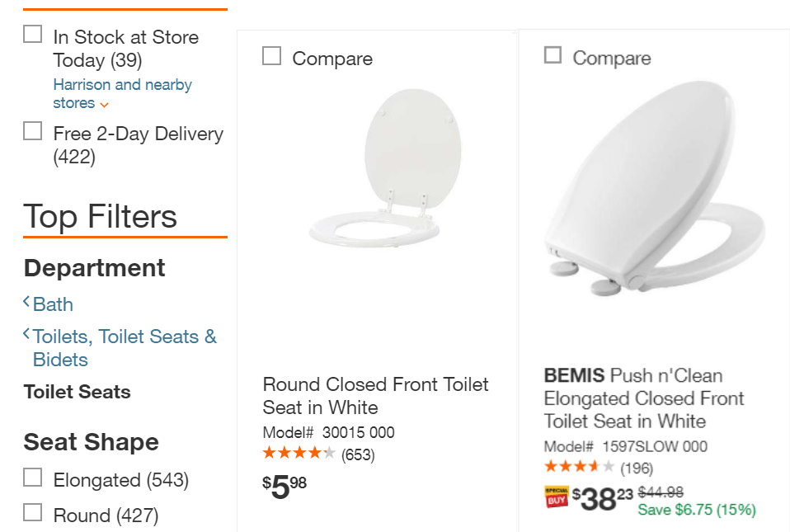This screenshot has width=790, height=532.
Task: Click the (196) review count
Action: pos(637,468)
